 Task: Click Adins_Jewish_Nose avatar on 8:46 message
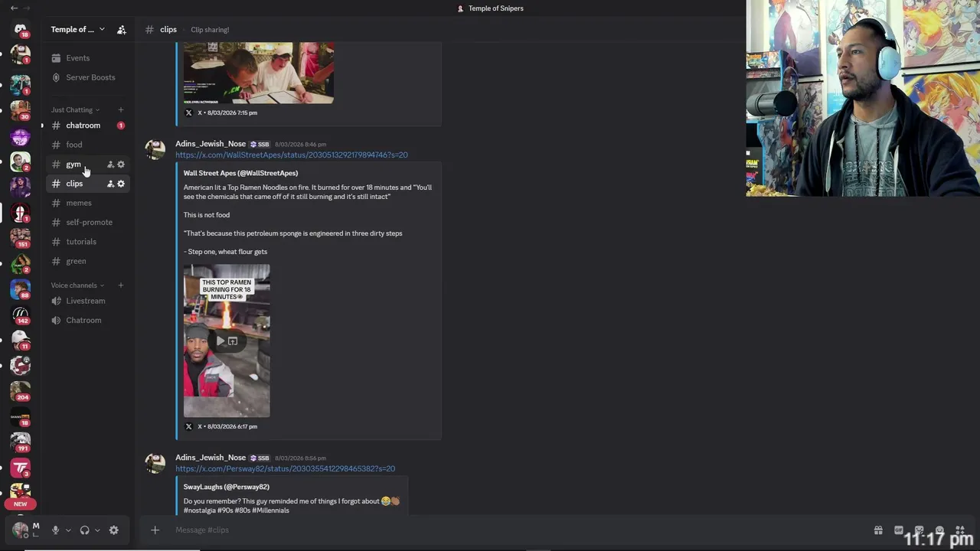pyautogui.click(x=155, y=149)
